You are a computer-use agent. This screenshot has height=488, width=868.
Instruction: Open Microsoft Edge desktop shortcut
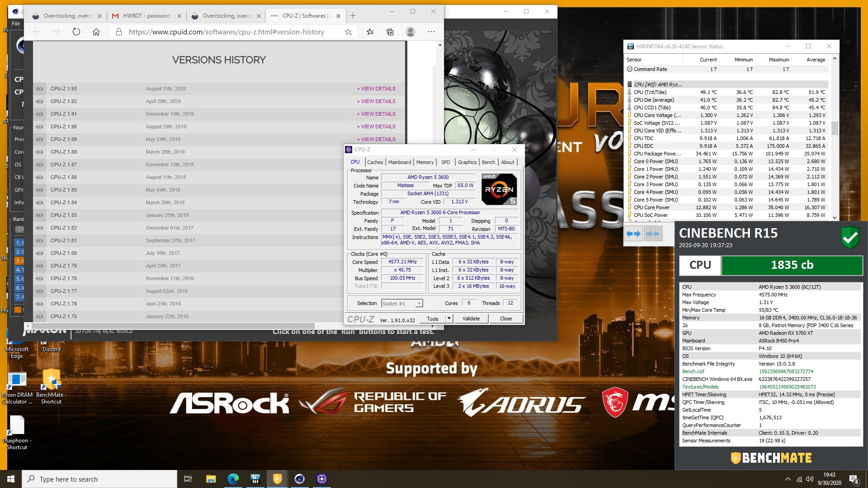click(17, 346)
